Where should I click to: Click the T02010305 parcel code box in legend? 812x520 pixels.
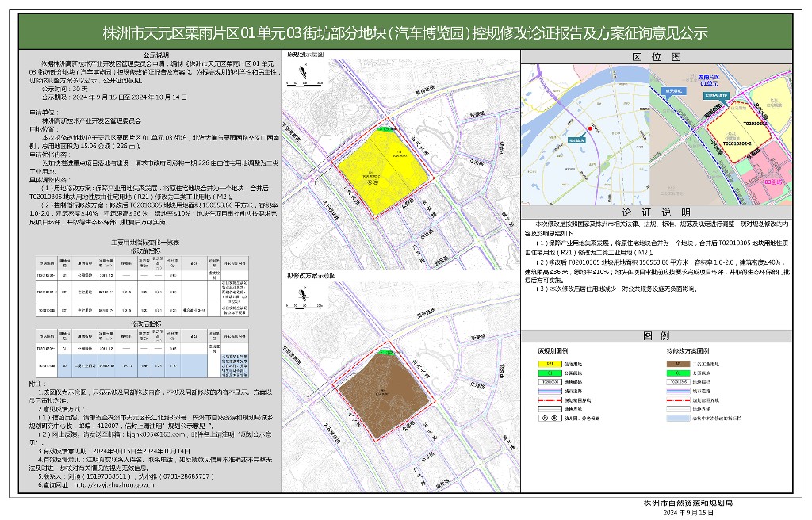coord(550,382)
